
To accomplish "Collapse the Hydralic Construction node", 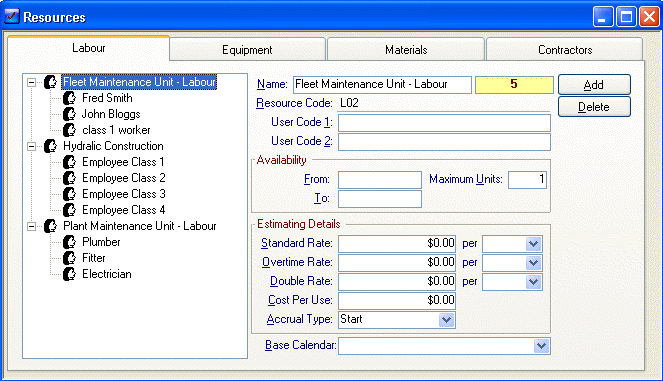I will 32,146.
